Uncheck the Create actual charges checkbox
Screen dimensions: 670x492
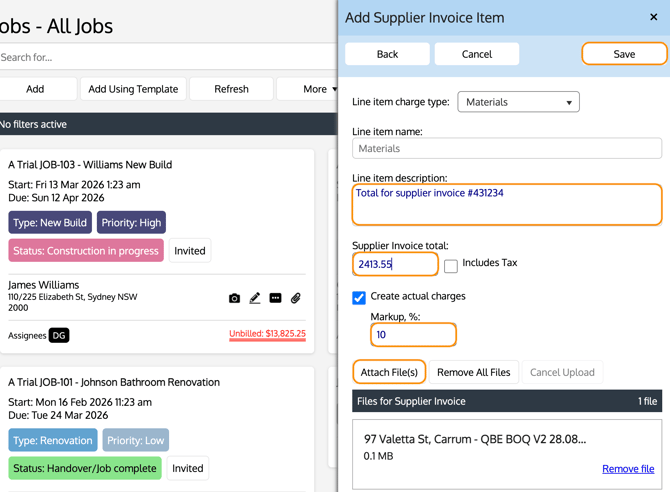(x=359, y=297)
